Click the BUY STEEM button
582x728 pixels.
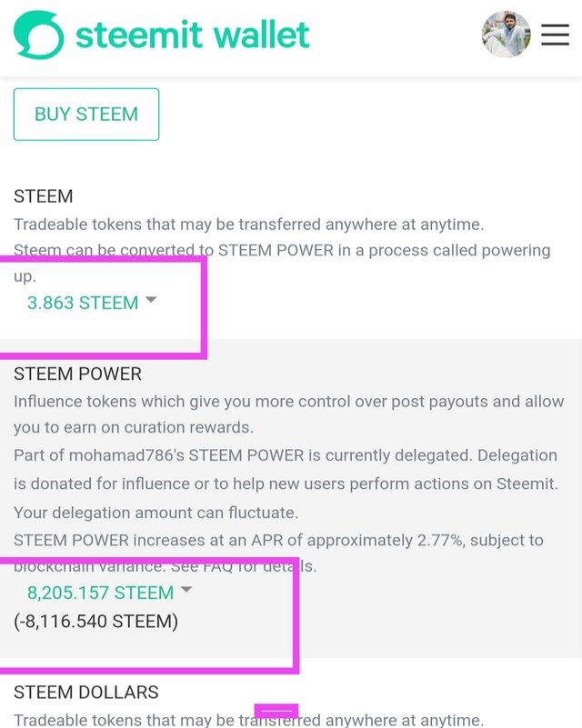pyautogui.click(x=86, y=115)
